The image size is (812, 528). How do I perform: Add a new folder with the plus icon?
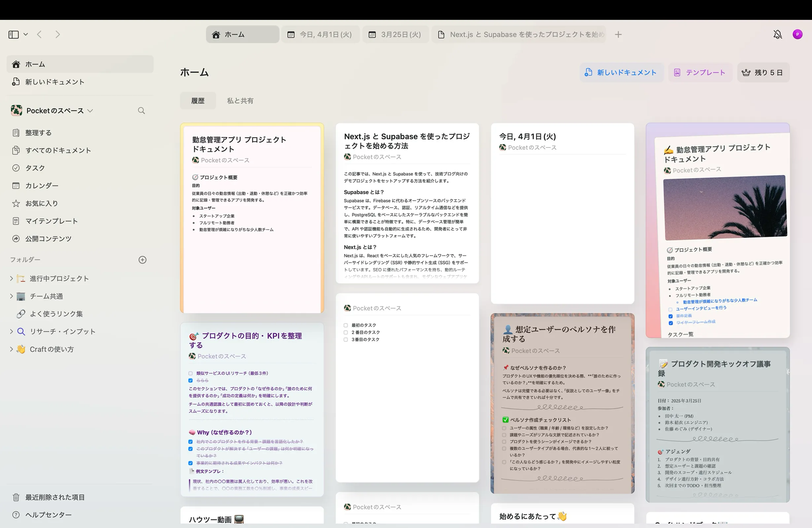click(x=142, y=260)
